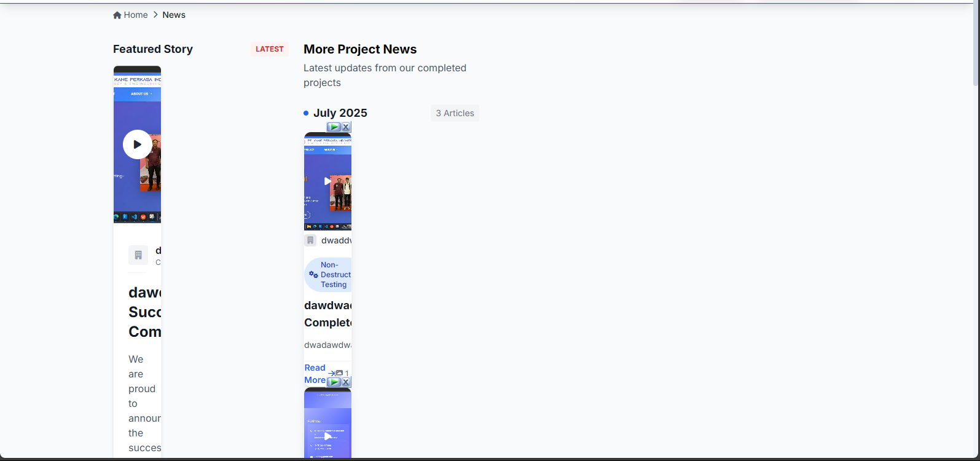The image size is (980, 461).
Task: Play the Featured Story video
Action: point(137,144)
